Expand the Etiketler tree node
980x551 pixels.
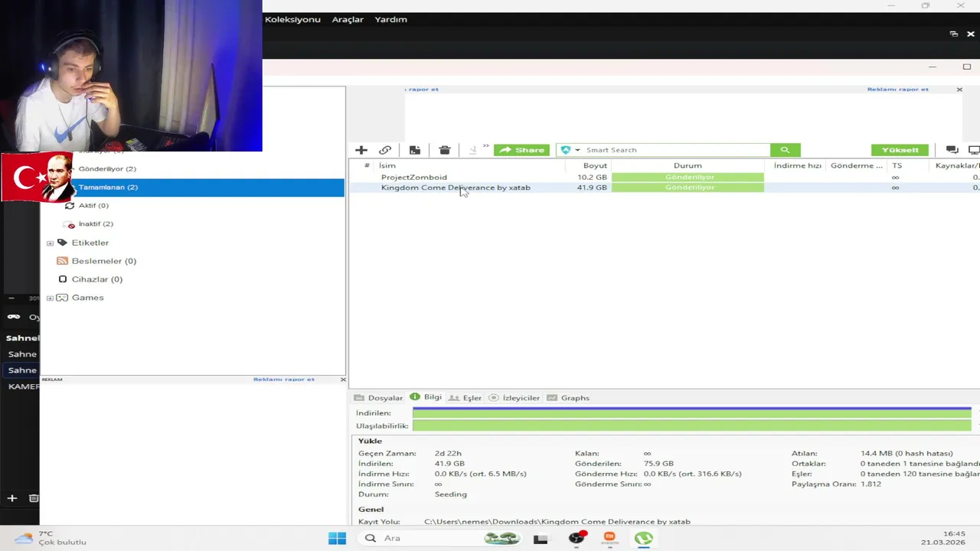click(51, 243)
